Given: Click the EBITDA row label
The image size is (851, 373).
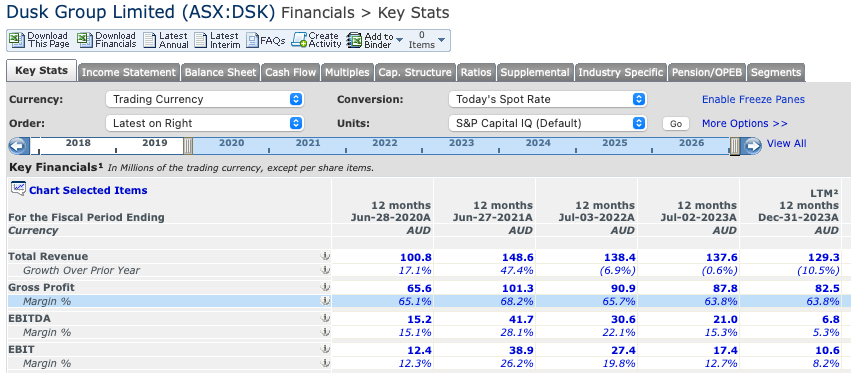Looking at the screenshot, I should click(28, 318).
